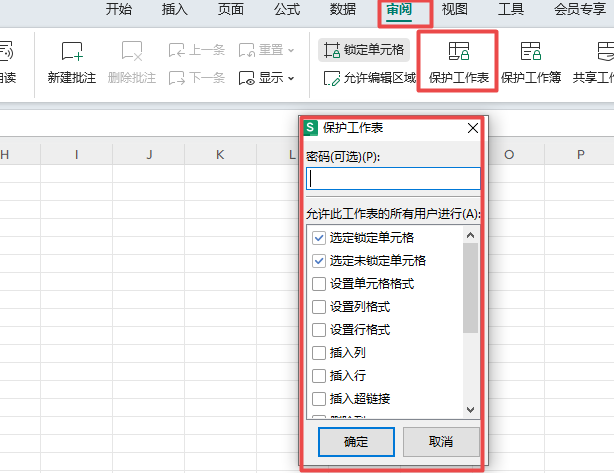Open the 开始 ribbon tab
614x473 pixels.
119,9
